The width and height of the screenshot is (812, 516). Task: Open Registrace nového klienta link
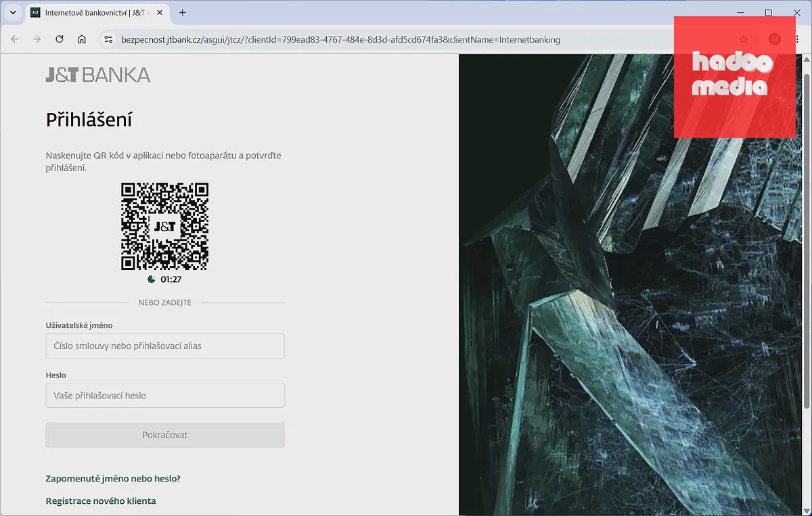[x=101, y=501]
